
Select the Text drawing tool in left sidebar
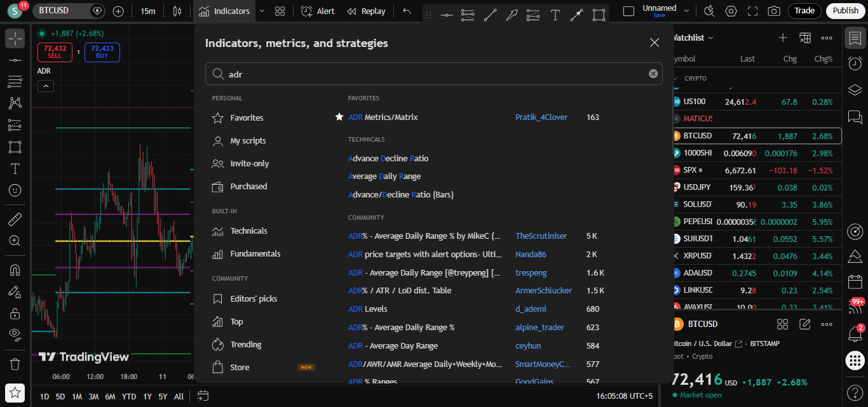(x=15, y=169)
